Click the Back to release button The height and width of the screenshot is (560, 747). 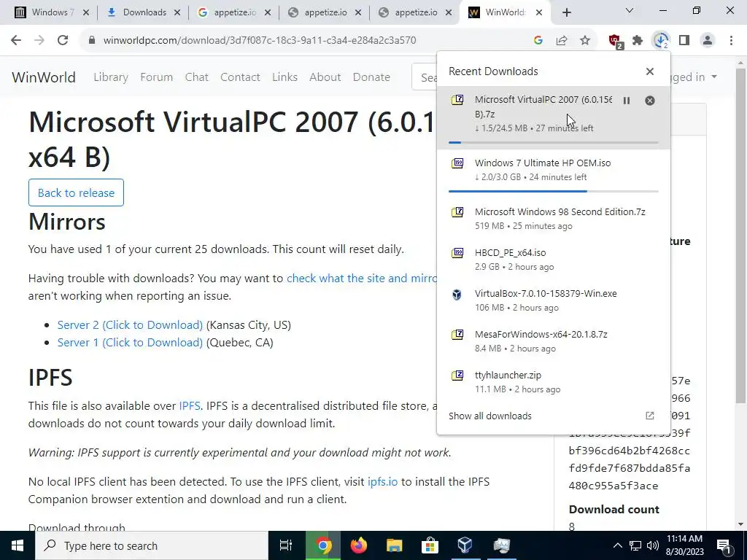(x=76, y=192)
